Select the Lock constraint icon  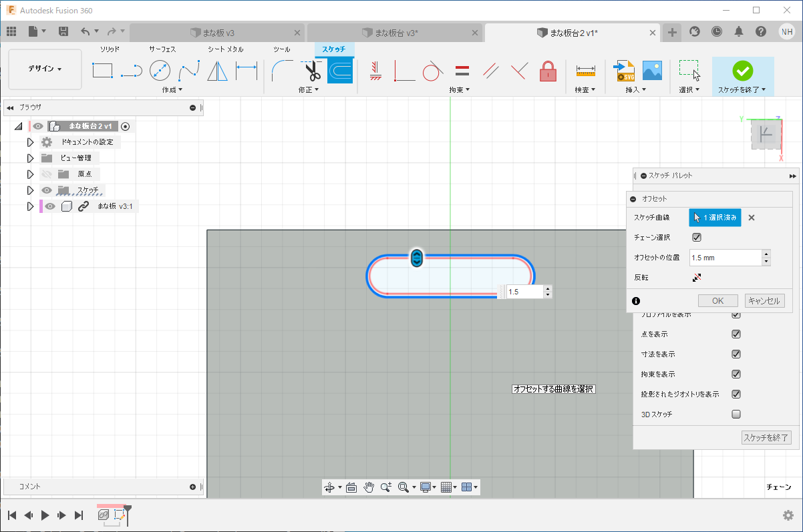pyautogui.click(x=548, y=70)
